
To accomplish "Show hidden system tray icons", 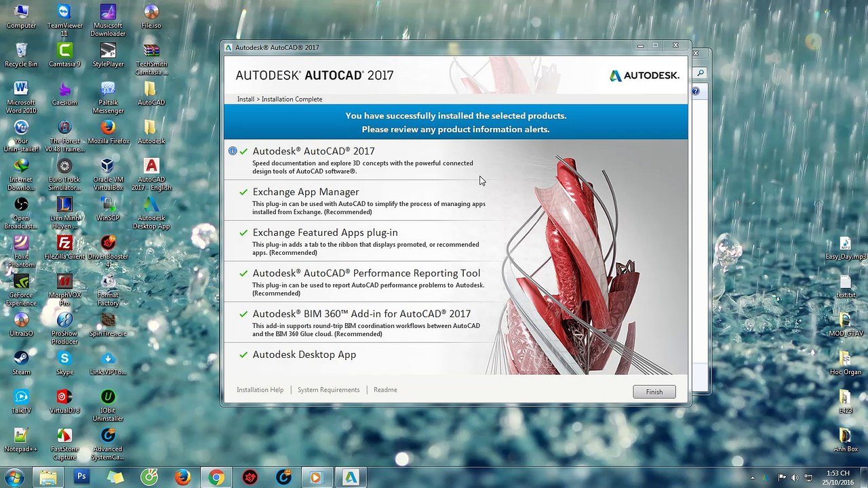I will [752, 478].
